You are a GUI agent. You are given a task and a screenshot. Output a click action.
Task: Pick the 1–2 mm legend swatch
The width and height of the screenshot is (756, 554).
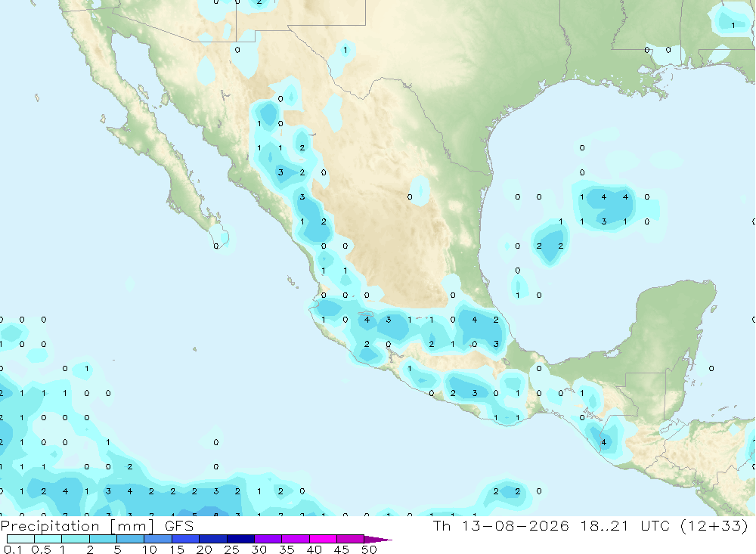75,539
